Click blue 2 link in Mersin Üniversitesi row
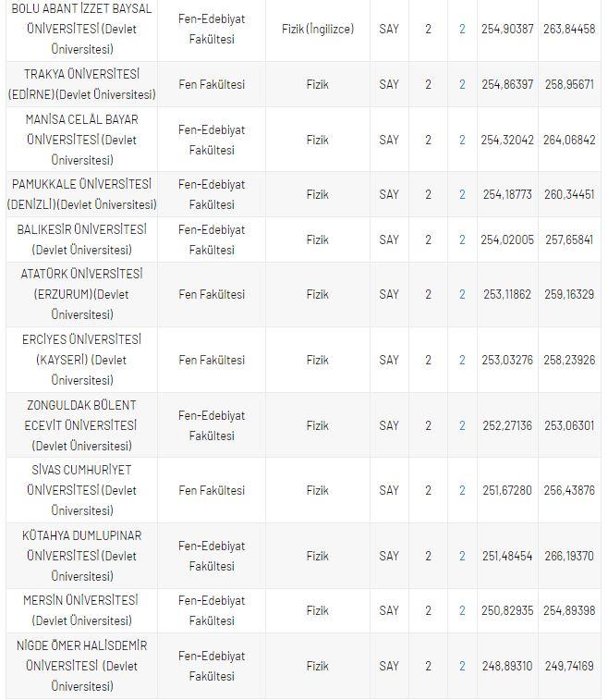608x700 pixels. [x=462, y=610]
